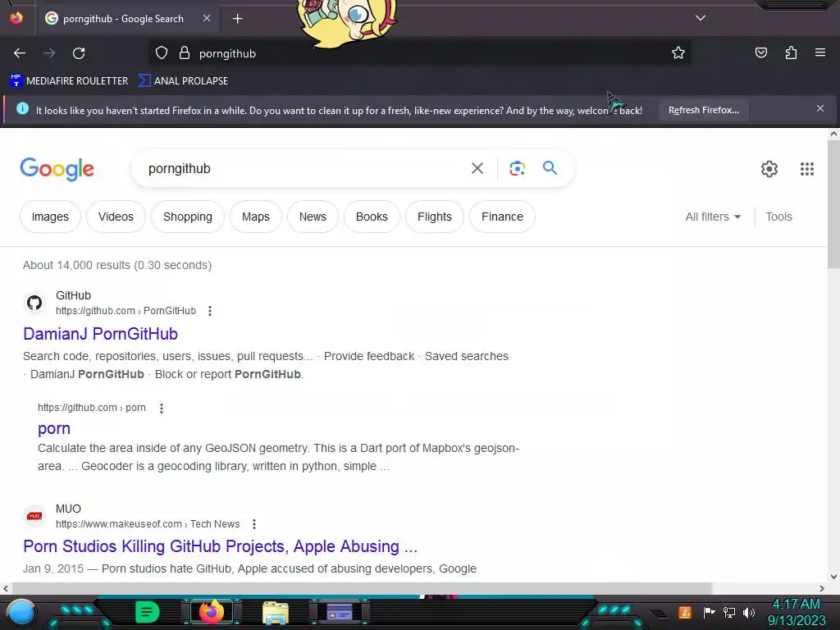Open the search Tools options
The image size is (840, 630).
coord(778,217)
